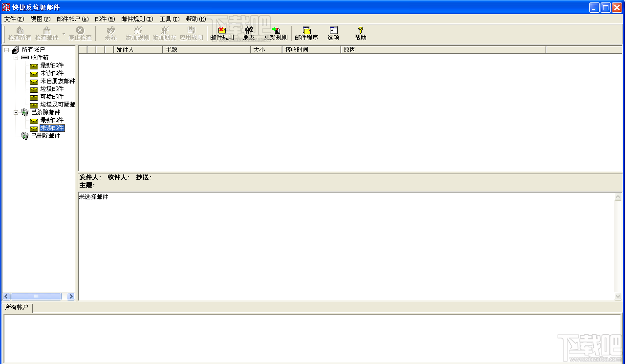The image size is (626, 364).
Task: Open the dropdown arrow beside 检查邮件
Action: click(63, 34)
